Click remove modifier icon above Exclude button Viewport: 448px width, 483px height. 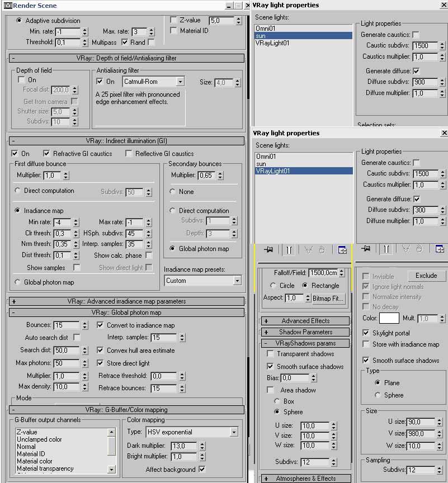pos(419,249)
